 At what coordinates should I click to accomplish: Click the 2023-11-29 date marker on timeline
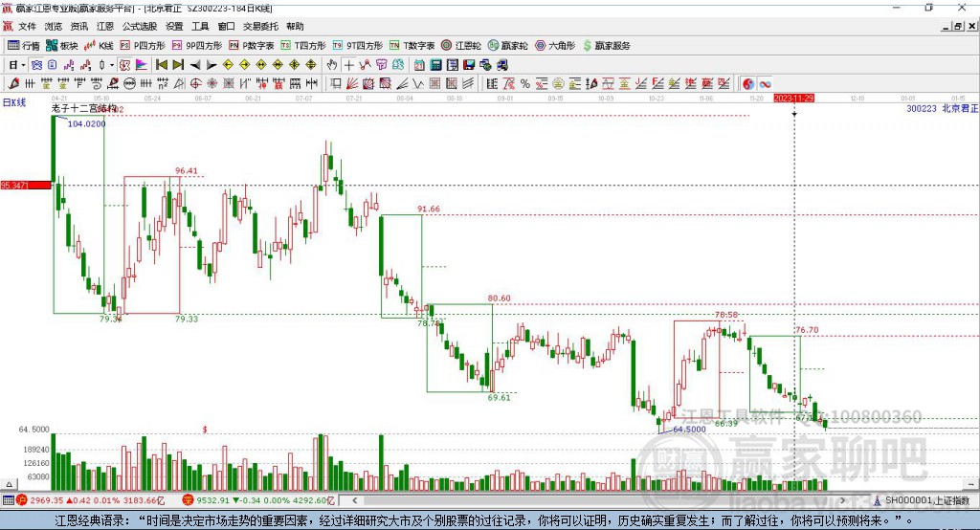[793, 99]
